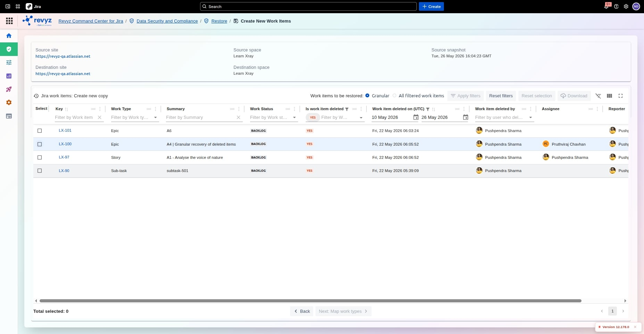Go to the Restore breadcrumb
This screenshot has width=644, height=334.
[x=219, y=21]
